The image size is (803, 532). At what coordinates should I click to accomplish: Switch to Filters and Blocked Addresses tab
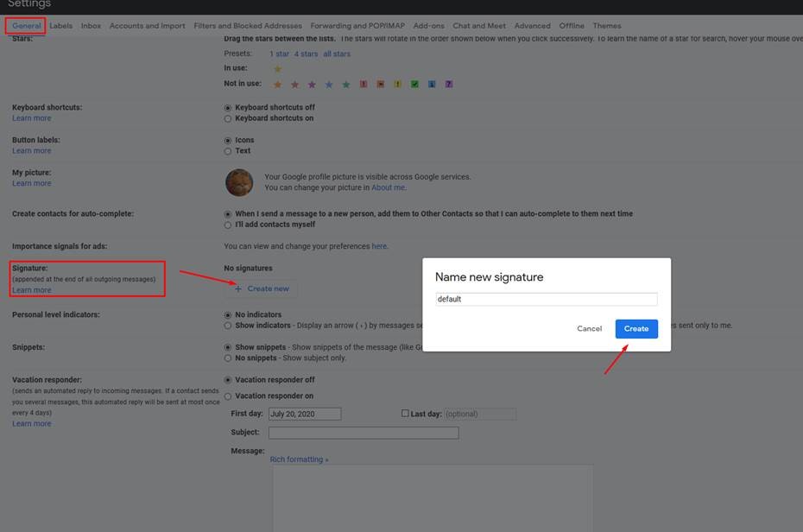pos(248,26)
